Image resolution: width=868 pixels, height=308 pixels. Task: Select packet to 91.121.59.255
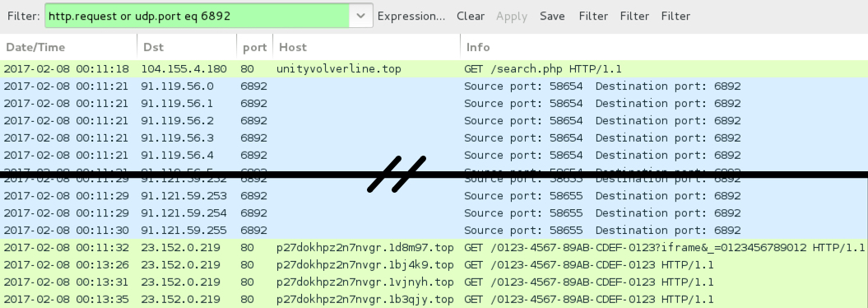pyautogui.click(x=434, y=230)
